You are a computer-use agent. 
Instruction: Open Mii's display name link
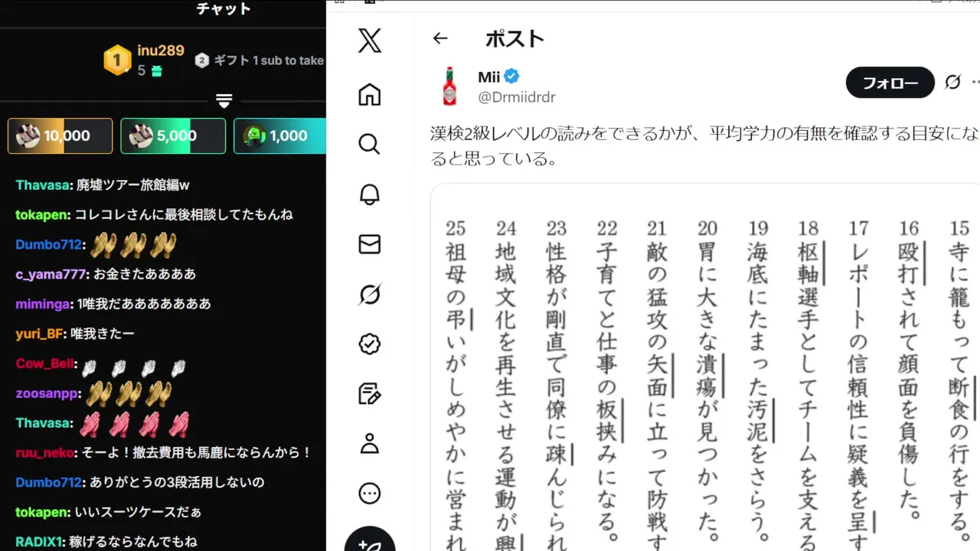[x=488, y=77]
